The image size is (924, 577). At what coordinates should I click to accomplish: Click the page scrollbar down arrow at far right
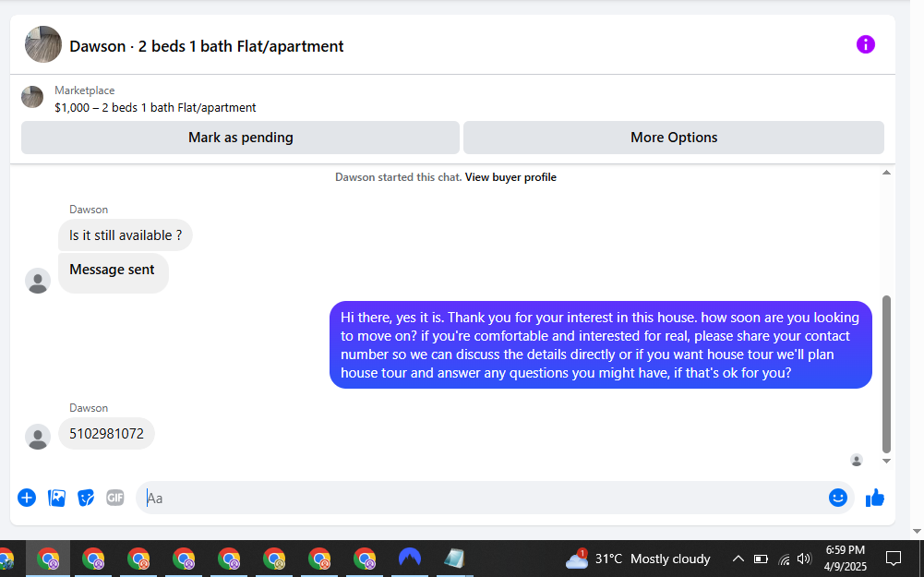[x=917, y=532]
